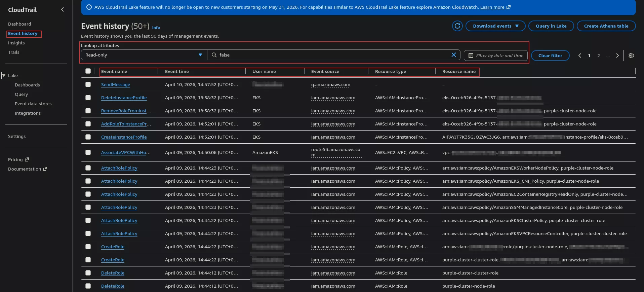The height and width of the screenshot is (292, 644).
Task: Toggle the select-all events checkbox
Action: pos(88,71)
